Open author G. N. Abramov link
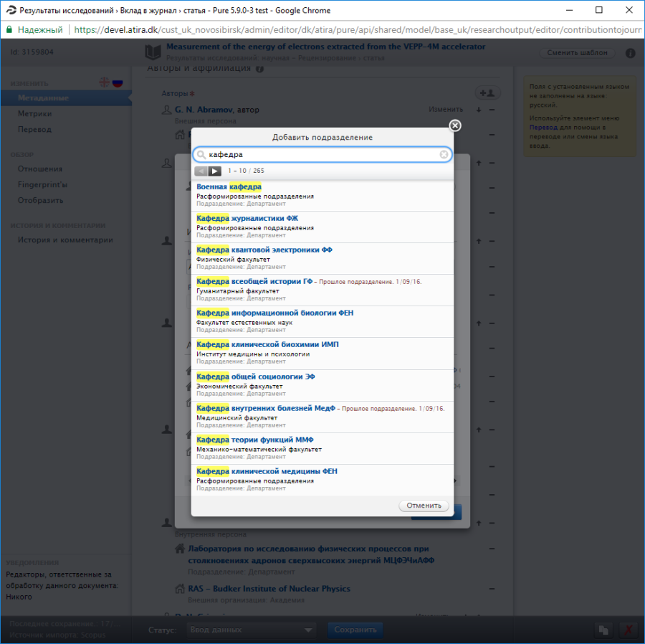 [204, 110]
